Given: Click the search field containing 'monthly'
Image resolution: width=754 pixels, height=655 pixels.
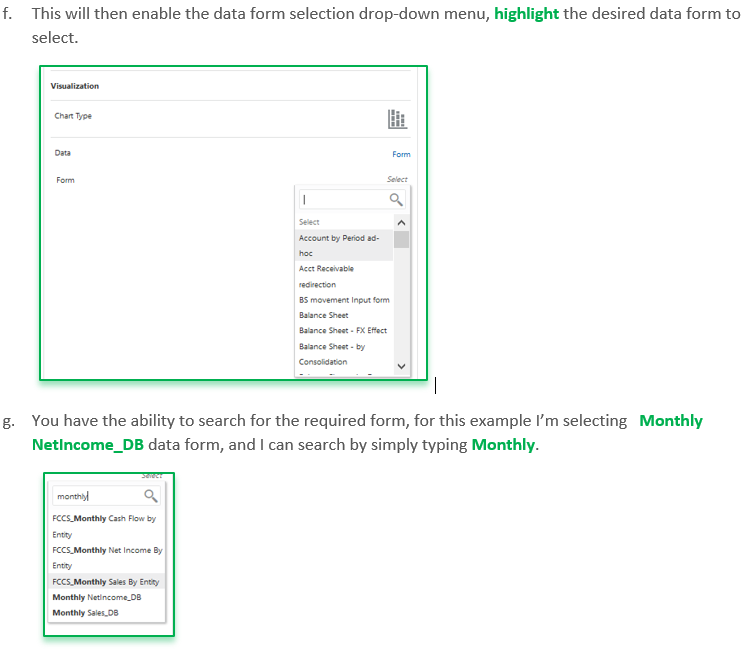Looking at the screenshot, I should click(x=106, y=496).
